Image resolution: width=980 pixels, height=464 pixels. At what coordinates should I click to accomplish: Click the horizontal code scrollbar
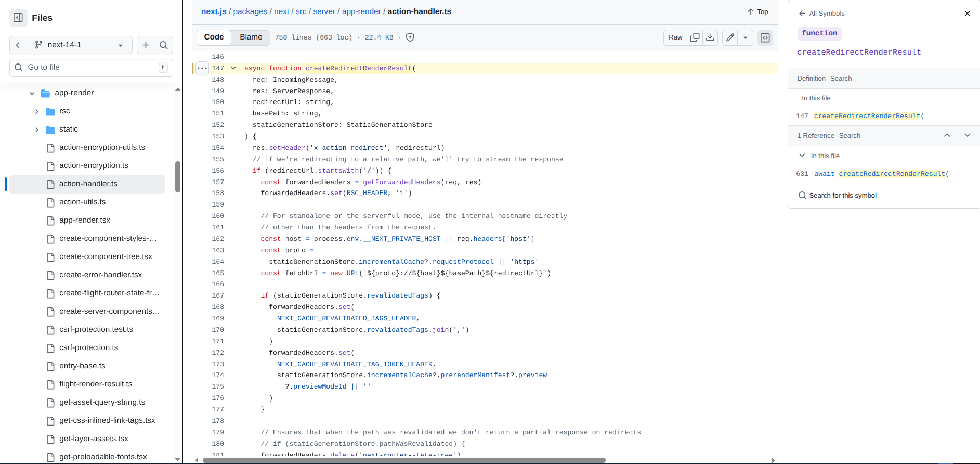pos(404,460)
